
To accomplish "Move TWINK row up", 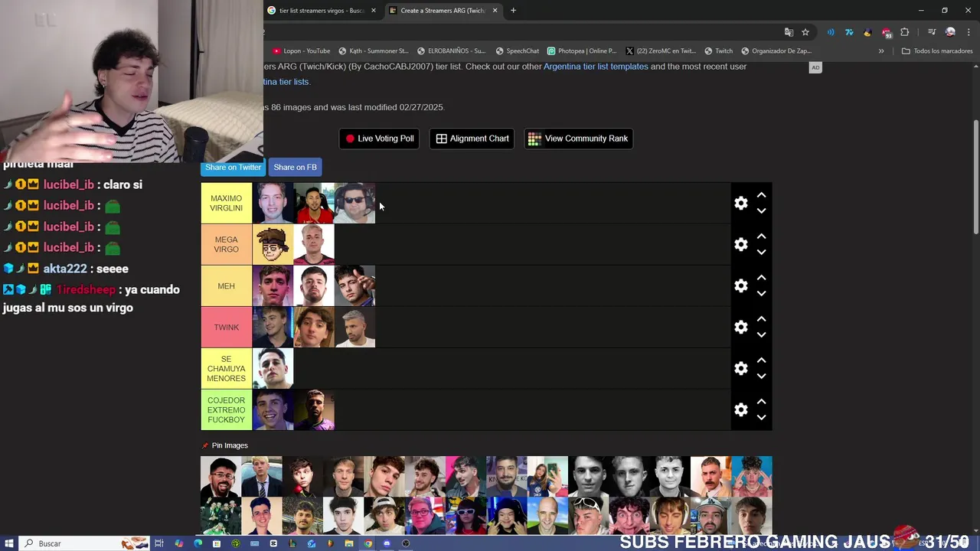I will [x=761, y=319].
